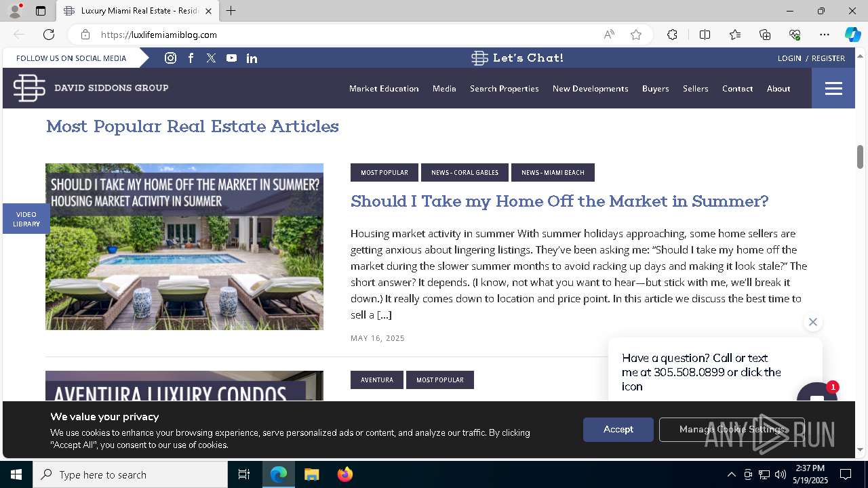Screen dimensions: 868x488
Task: Open the Copilot icon
Action: click(852, 35)
